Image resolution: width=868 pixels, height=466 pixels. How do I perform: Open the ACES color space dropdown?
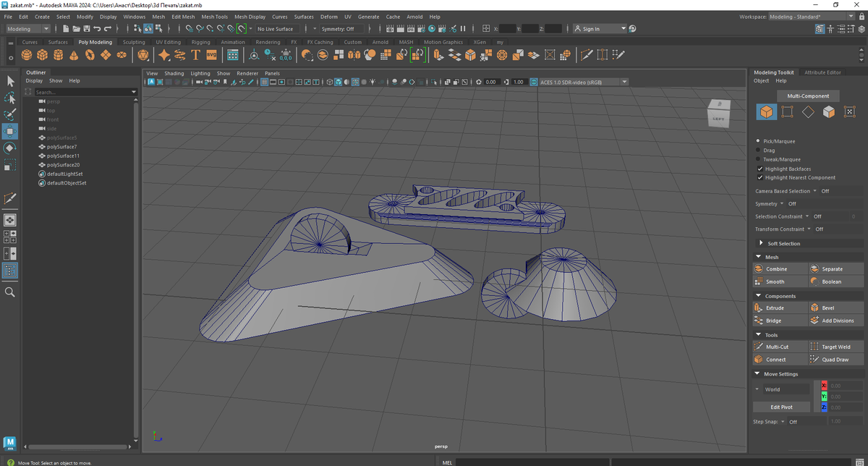579,82
